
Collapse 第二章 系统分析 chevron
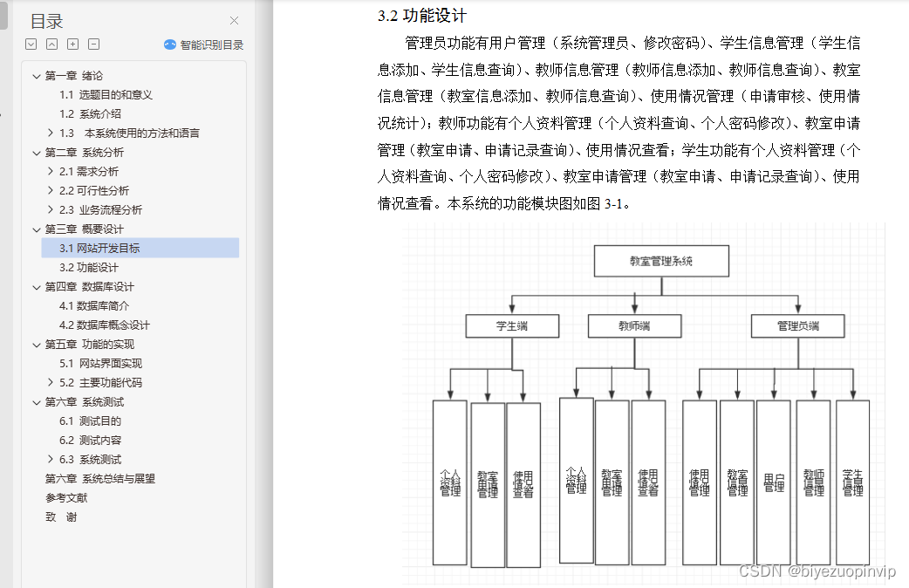(x=37, y=153)
